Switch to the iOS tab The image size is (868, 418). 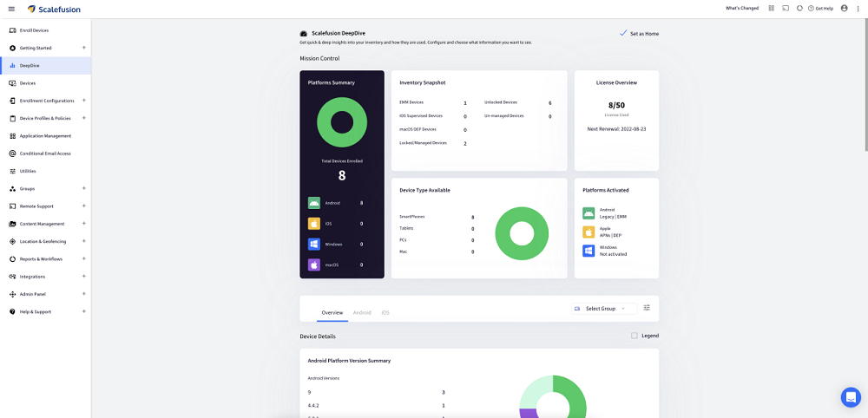pos(385,313)
